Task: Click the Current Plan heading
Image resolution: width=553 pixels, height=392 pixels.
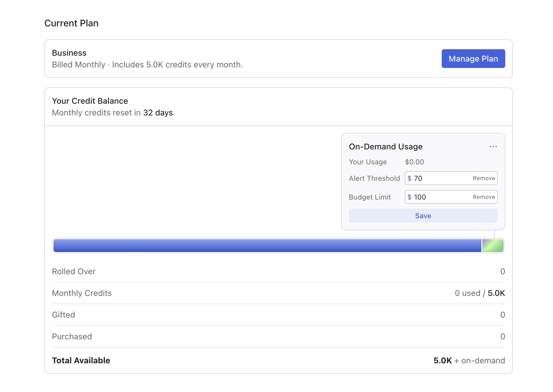Action: tap(71, 23)
